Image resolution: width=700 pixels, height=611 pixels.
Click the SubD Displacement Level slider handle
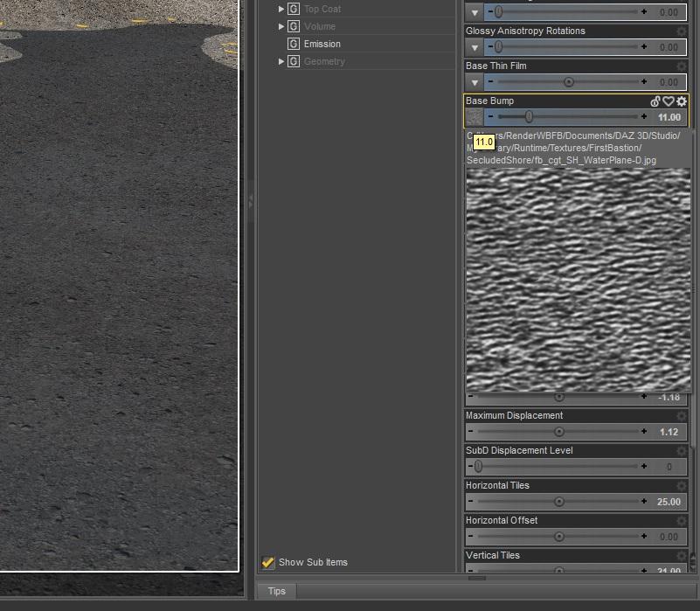478,466
